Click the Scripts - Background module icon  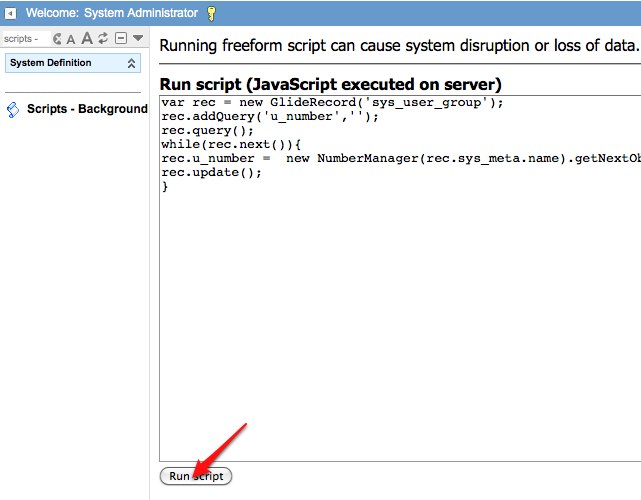(x=13, y=109)
